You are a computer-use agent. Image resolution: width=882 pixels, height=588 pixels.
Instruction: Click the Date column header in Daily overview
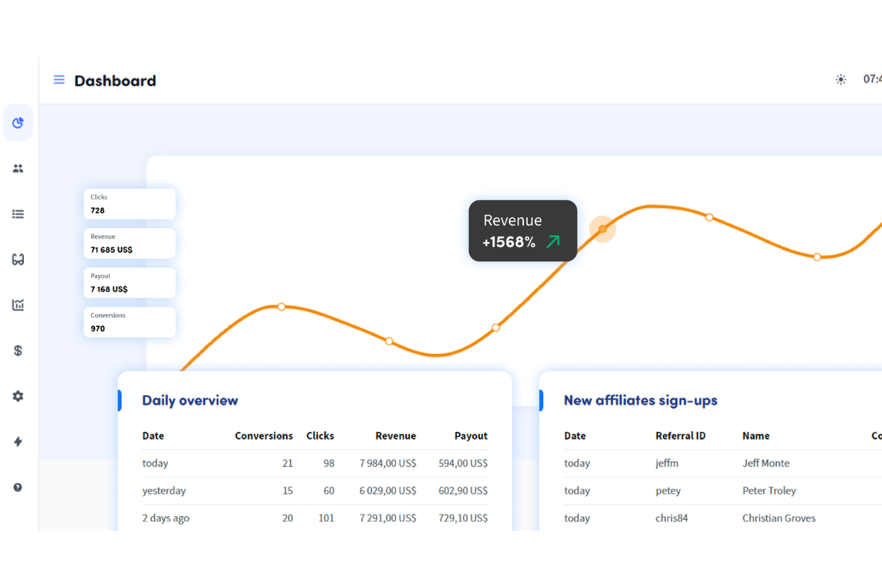[x=153, y=435]
